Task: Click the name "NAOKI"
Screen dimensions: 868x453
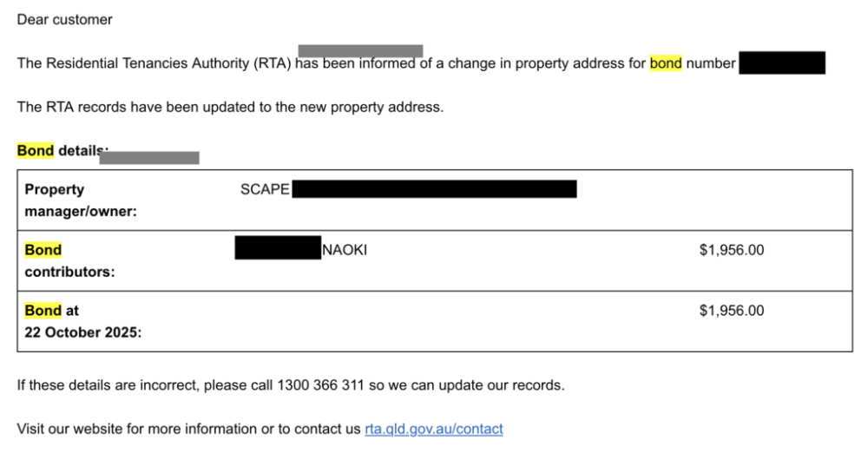Action: tap(345, 251)
